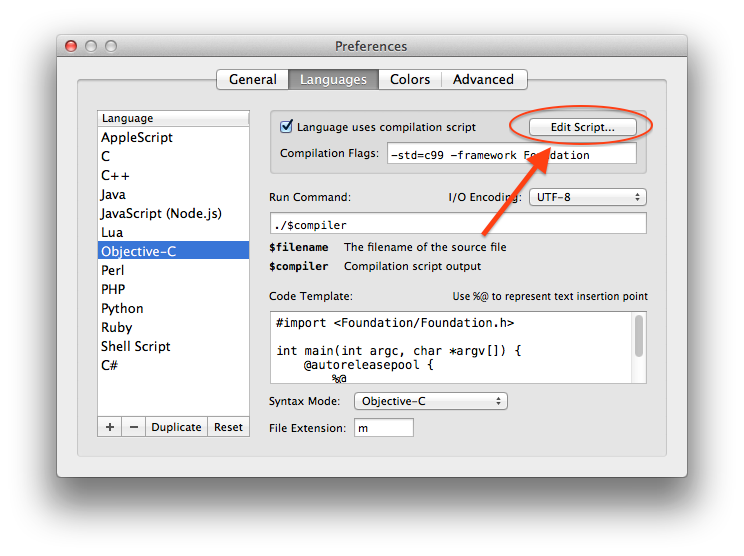Screen dimensions: 744x556
Task: Select Python in the language list
Action: [173, 308]
